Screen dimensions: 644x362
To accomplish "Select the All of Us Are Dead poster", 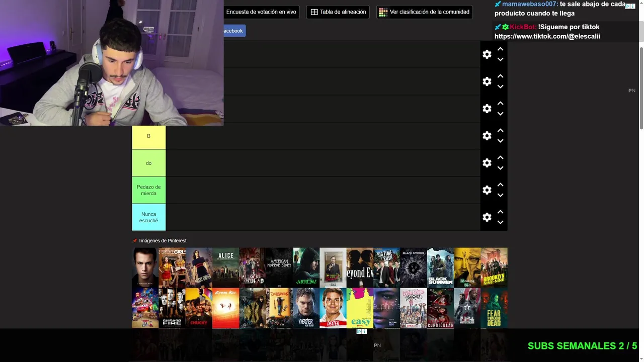I will pyautogui.click(x=253, y=267).
